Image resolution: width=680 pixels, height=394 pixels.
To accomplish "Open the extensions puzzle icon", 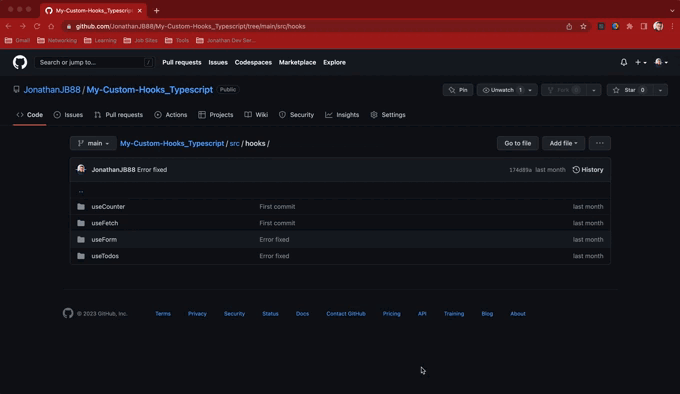I will 629,26.
